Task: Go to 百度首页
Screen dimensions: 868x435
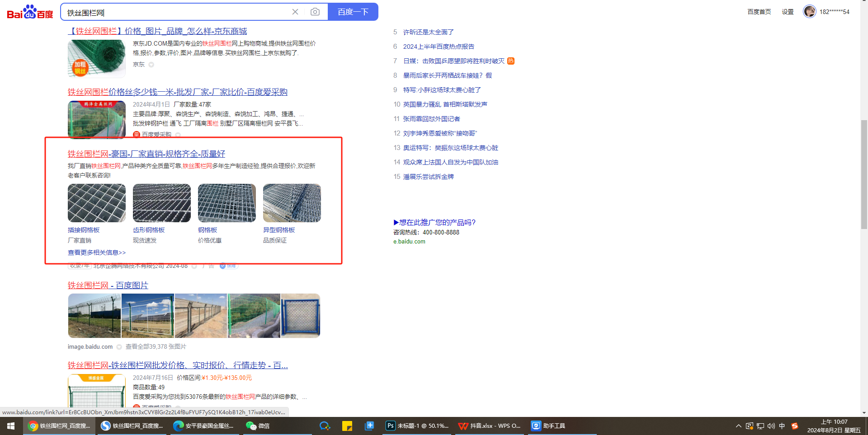Action: pyautogui.click(x=759, y=12)
